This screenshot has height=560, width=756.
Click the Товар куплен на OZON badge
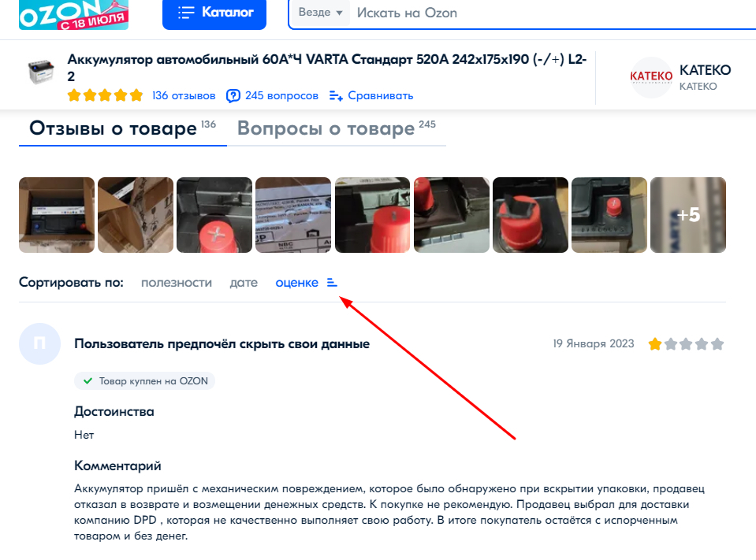tap(144, 381)
